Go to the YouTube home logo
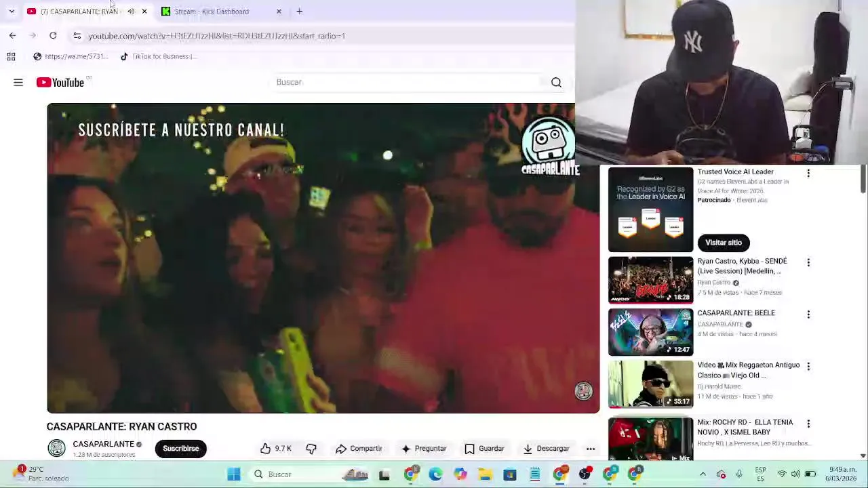The height and width of the screenshot is (488, 868). point(60,82)
